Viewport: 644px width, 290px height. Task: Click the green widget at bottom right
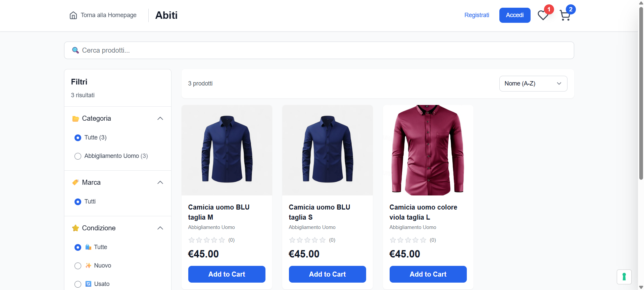[624, 277]
